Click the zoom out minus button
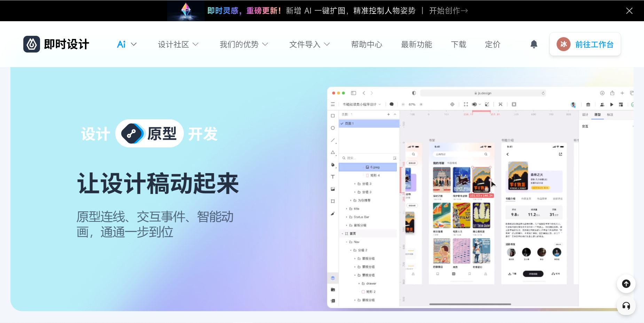This screenshot has width=644, height=323. point(403,104)
